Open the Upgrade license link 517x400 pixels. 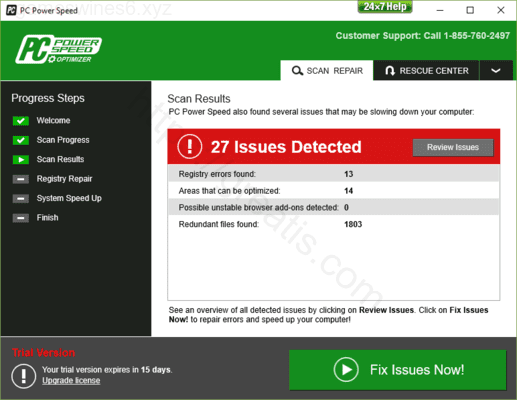[x=71, y=381]
